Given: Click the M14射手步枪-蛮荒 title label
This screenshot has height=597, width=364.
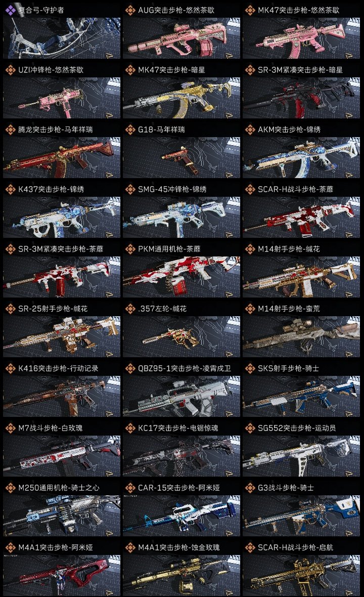Looking at the screenshot, I should point(289,309).
